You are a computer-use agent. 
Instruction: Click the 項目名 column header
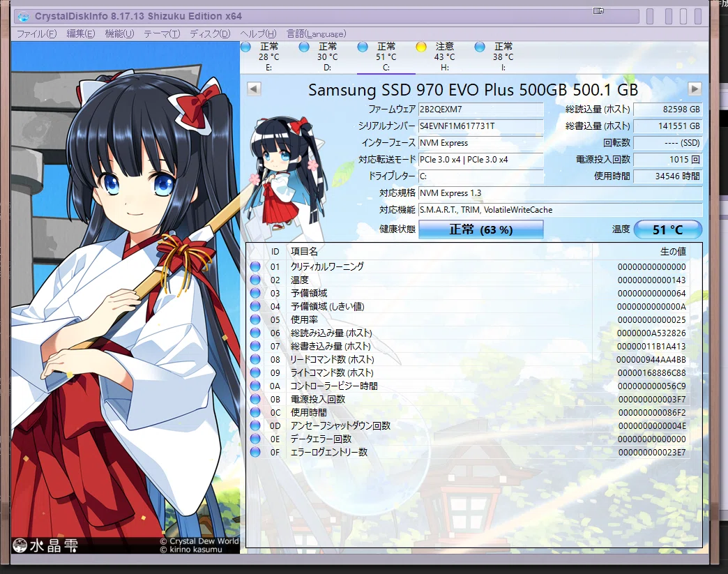coord(439,251)
